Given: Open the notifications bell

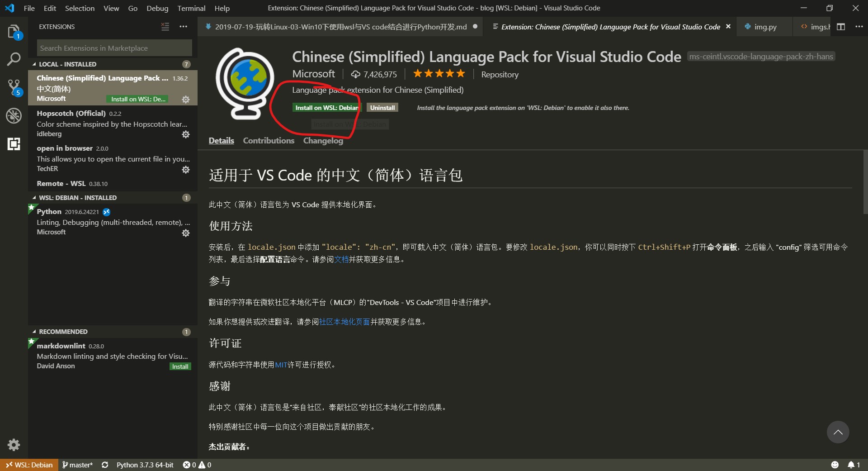Looking at the screenshot, I should pos(854,465).
